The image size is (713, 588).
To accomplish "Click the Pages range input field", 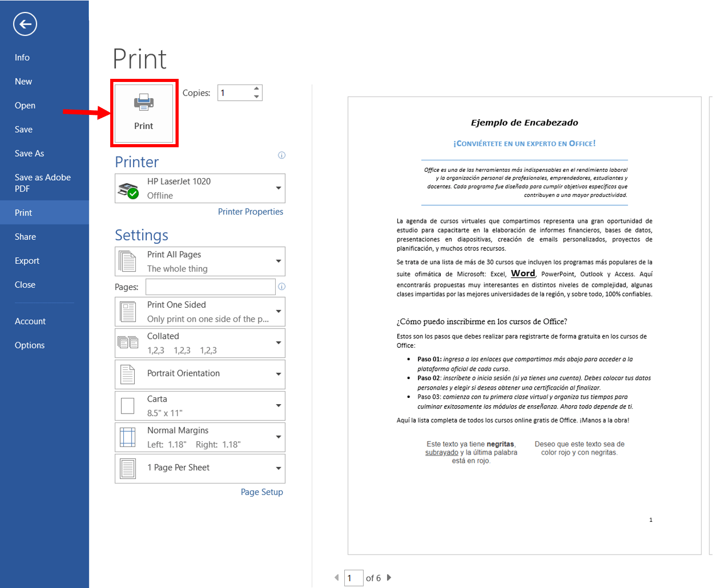I will (x=211, y=287).
